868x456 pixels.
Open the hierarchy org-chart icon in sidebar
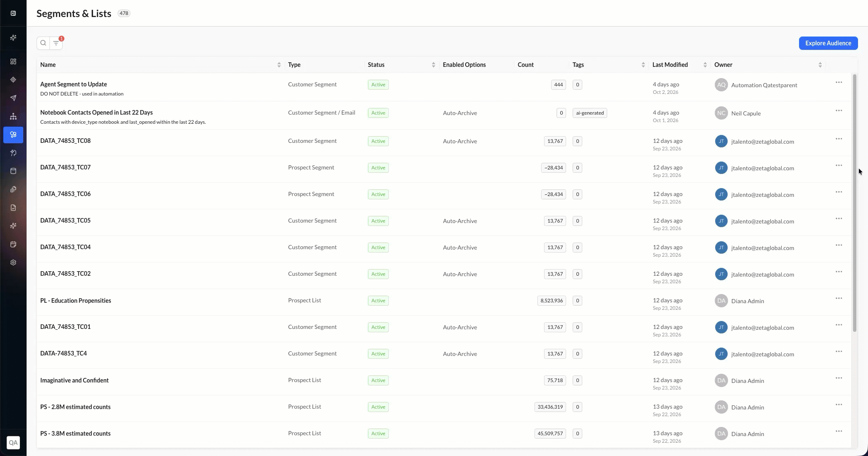(13, 116)
